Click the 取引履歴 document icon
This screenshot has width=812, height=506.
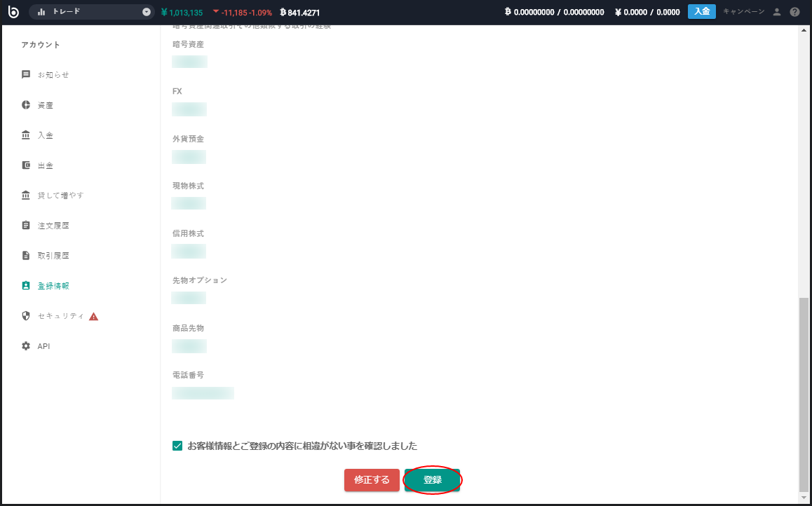pyautogui.click(x=26, y=256)
